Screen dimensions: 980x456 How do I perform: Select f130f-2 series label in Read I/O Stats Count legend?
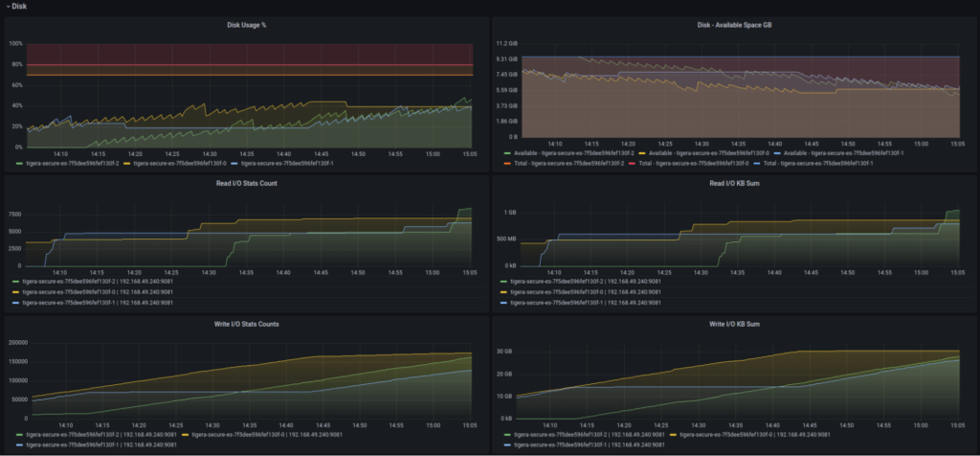(x=98, y=282)
